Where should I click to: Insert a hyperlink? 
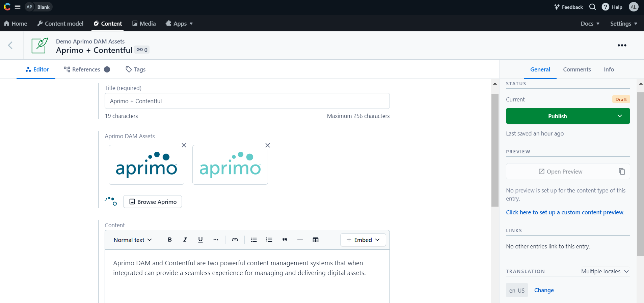[235, 240]
